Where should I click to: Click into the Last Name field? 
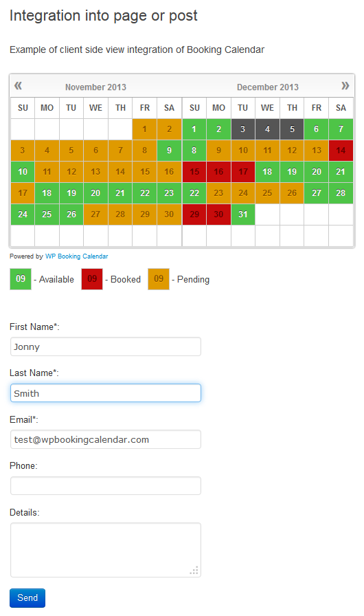click(106, 393)
